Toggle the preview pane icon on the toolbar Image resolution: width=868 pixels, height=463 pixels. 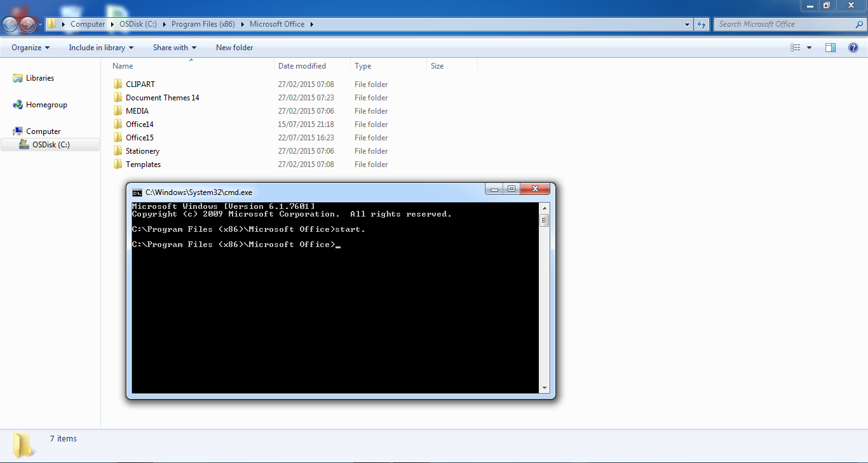click(x=830, y=47)
